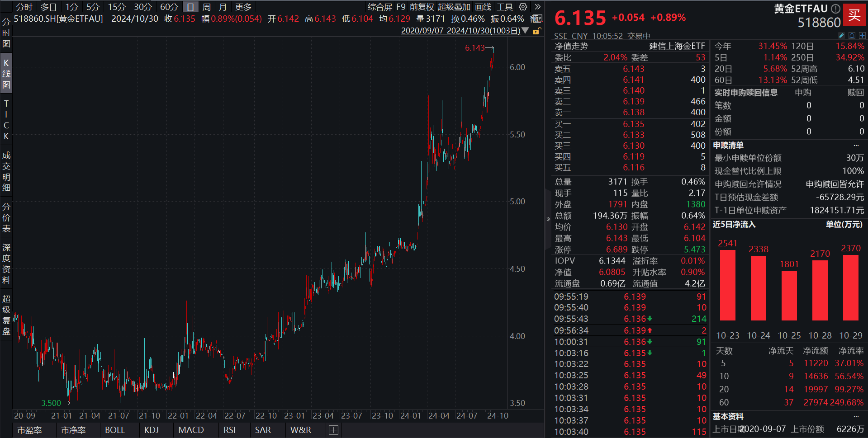868x438 pixels.
Task: Select 15分 minute chart
Action: click(117, 7)
